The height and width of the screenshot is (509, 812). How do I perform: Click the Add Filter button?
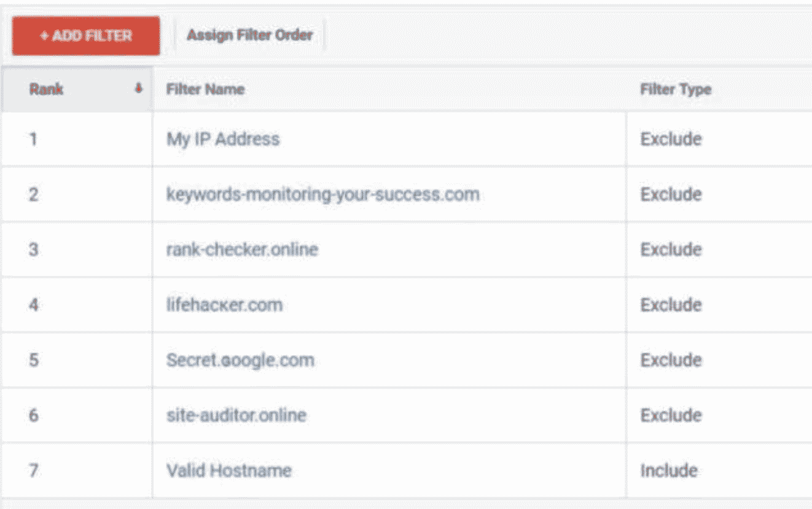coord(86,36)
